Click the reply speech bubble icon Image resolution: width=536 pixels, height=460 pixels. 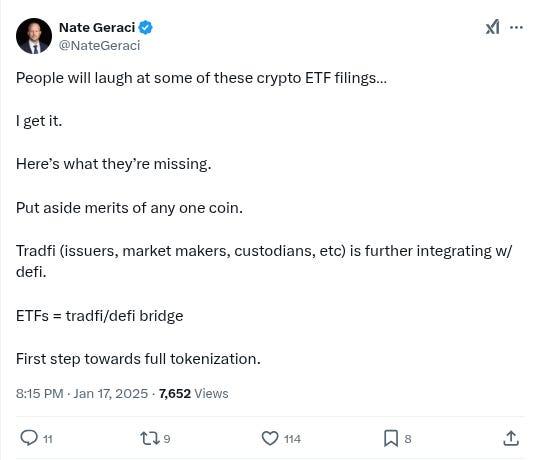pos(29,438)
